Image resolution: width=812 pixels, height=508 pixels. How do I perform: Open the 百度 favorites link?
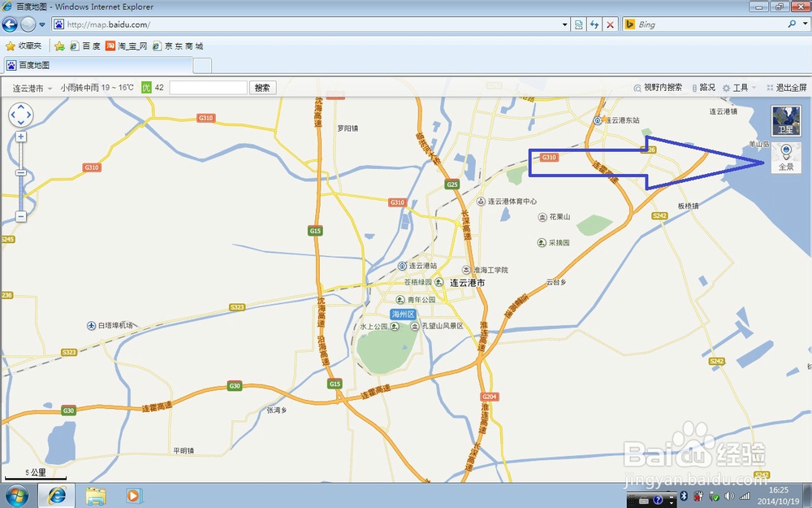click(85, 46)
